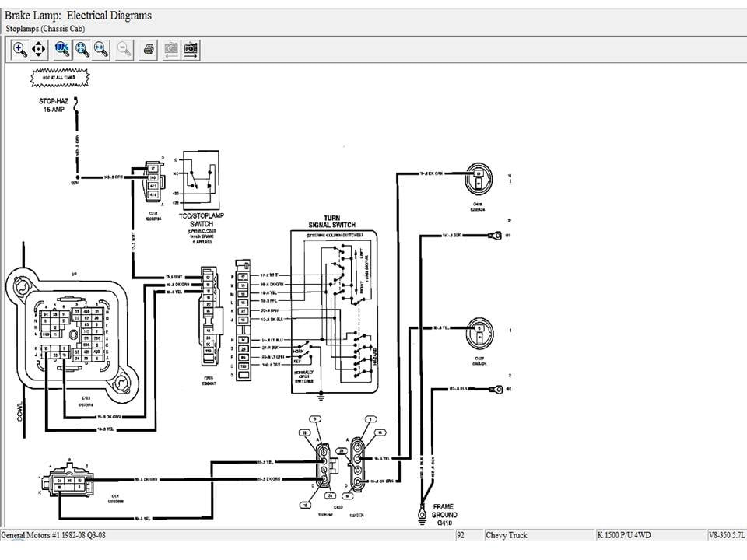Click the TCC/STOPLAMP SWITCH label
The height and width of the screenshot is (560, 747).
point(201,219)
